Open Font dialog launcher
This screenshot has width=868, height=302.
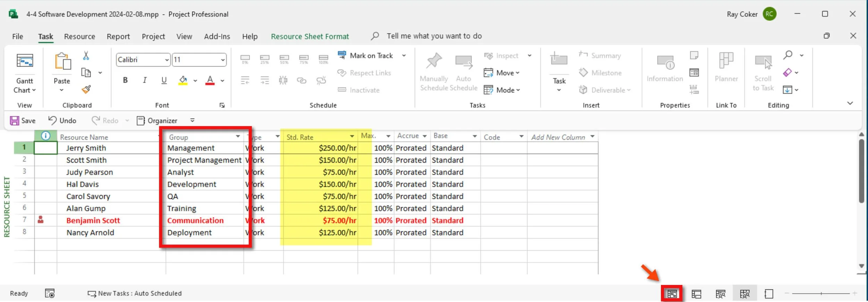pyautogui.click(x=222, y=105)
